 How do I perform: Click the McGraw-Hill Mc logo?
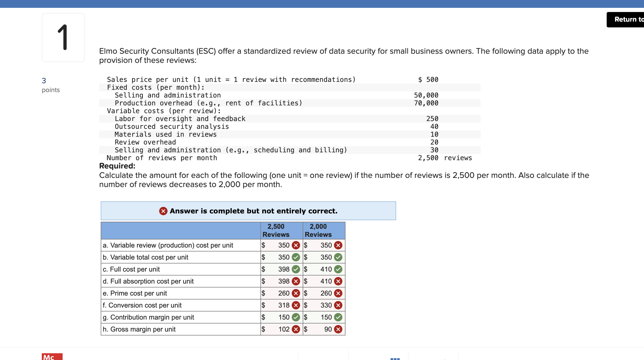[x=50, y=357]
